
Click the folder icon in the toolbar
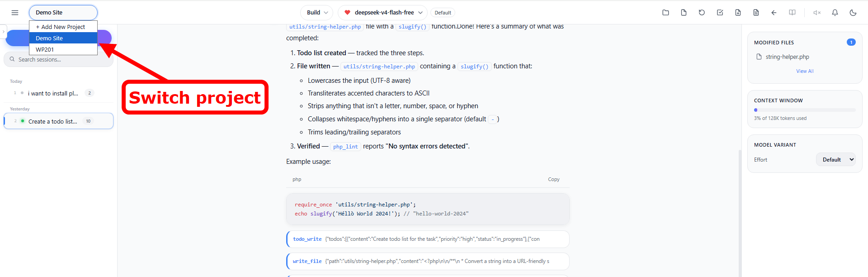(665, 13)
